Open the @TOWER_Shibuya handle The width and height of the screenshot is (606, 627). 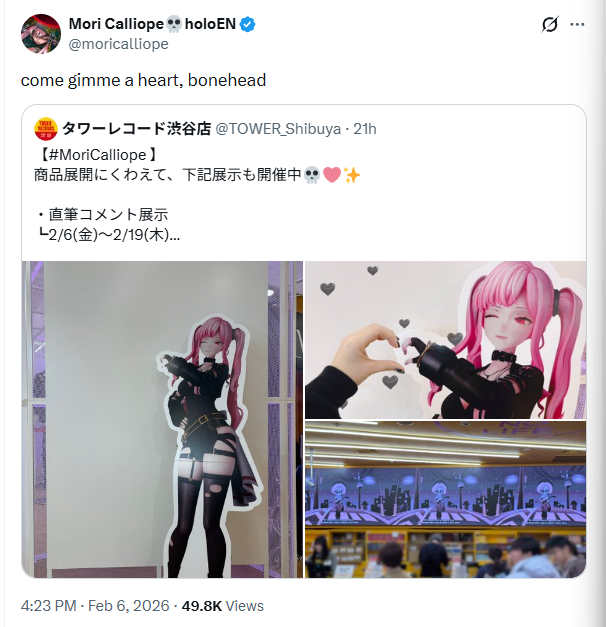[278, 129]
